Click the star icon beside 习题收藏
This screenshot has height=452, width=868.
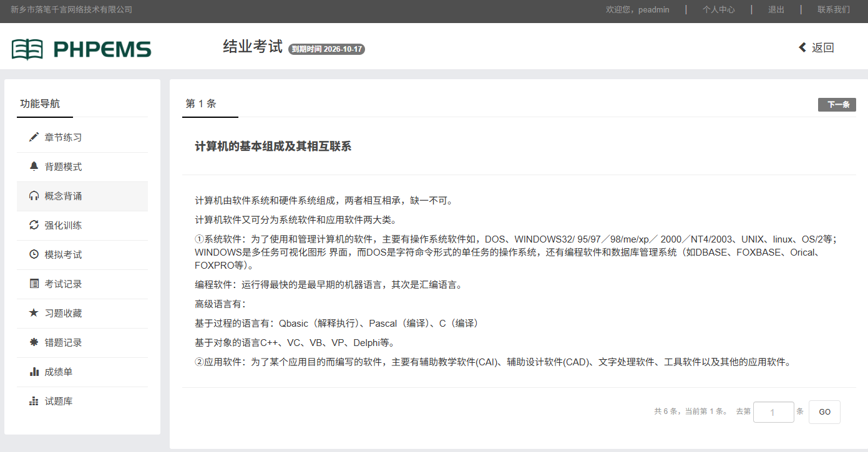coord(34,313)
